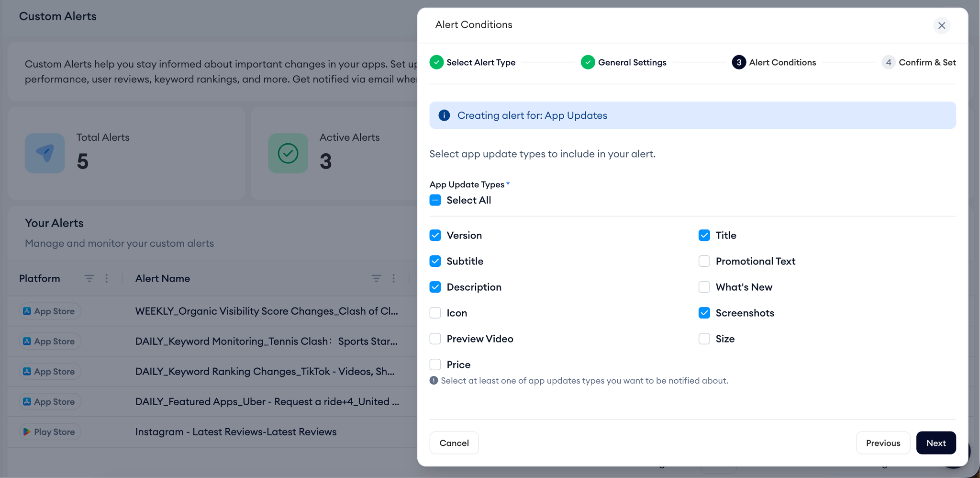Open Platform column options menu

(107, 278)
